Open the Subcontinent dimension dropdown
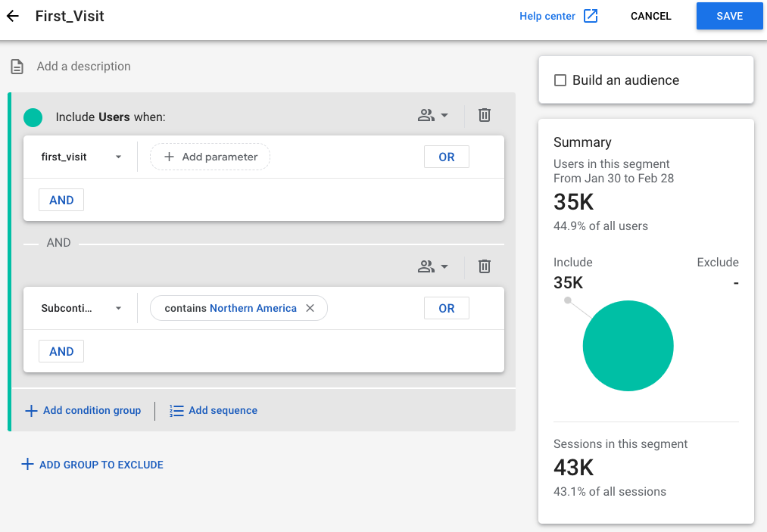The height and width of the screenshot is (532, 767). 81,308
